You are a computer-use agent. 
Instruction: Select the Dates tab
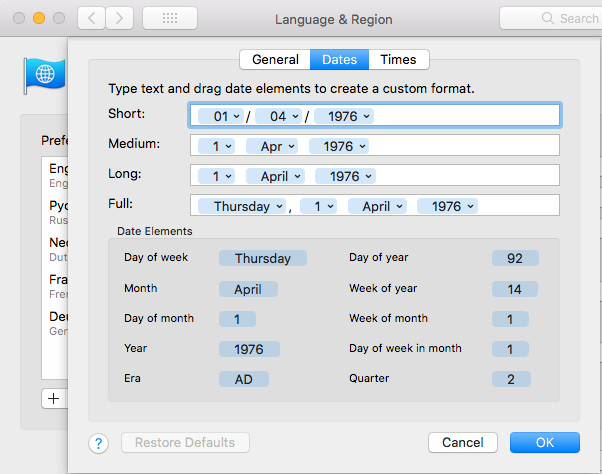click(x=339, y=60)
